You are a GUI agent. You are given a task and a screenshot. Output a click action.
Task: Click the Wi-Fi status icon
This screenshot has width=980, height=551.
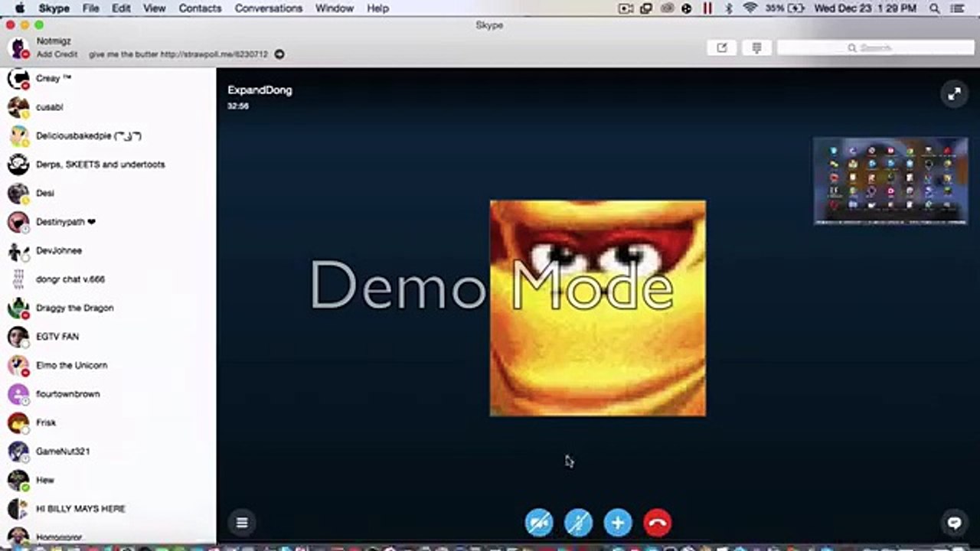tap(750, 8)
